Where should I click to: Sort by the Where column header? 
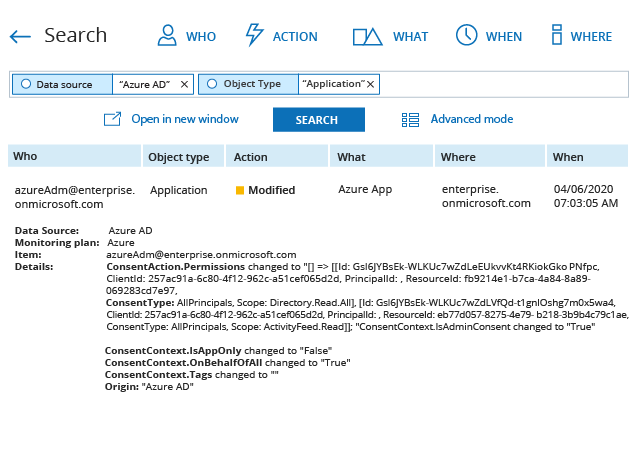click(490, 156)
